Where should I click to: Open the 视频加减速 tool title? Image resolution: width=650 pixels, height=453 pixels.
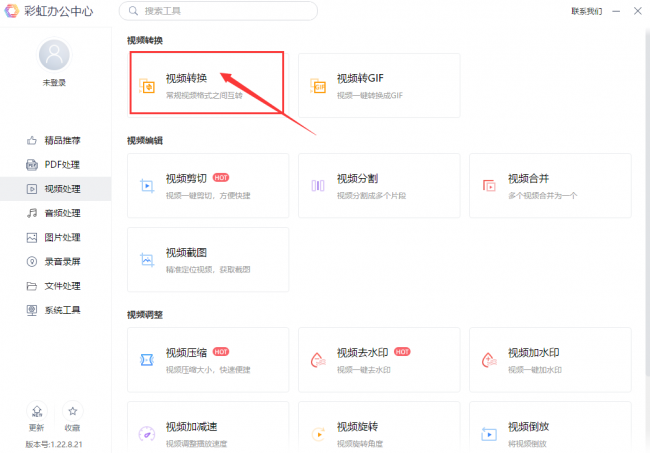192,427
